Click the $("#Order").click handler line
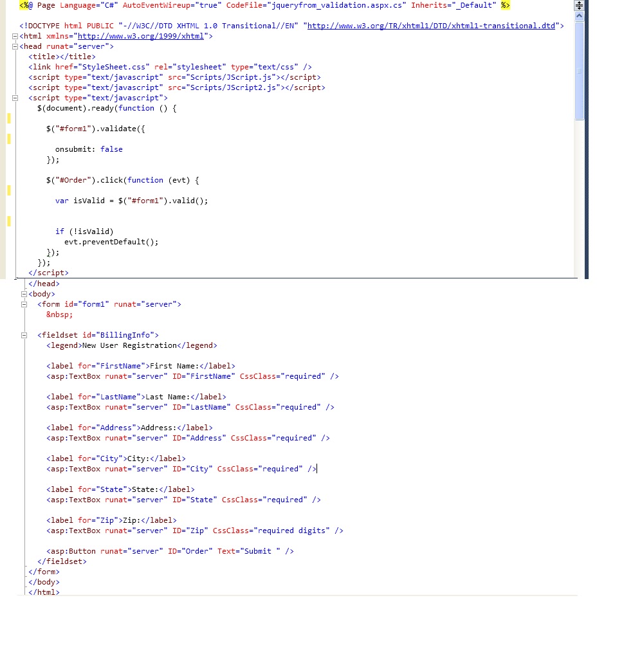Viewport: 624px width, 672px height. 123,180
